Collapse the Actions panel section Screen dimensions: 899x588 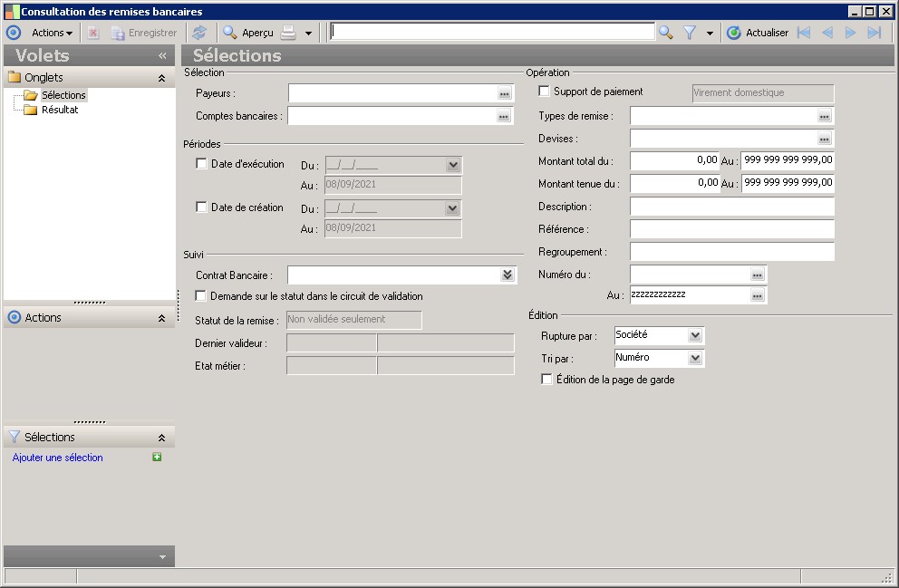161,318
